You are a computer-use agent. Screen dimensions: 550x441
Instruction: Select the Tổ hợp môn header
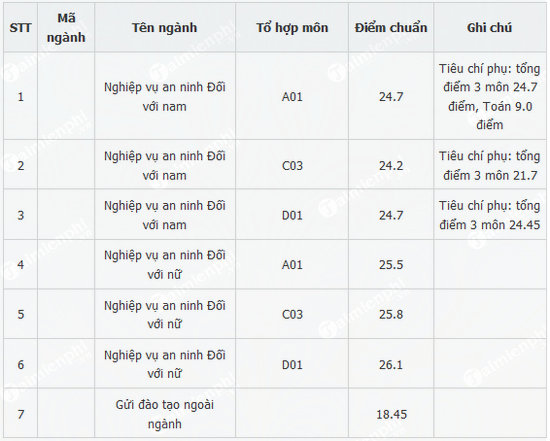pyautogui.click(x=292, y=27)
